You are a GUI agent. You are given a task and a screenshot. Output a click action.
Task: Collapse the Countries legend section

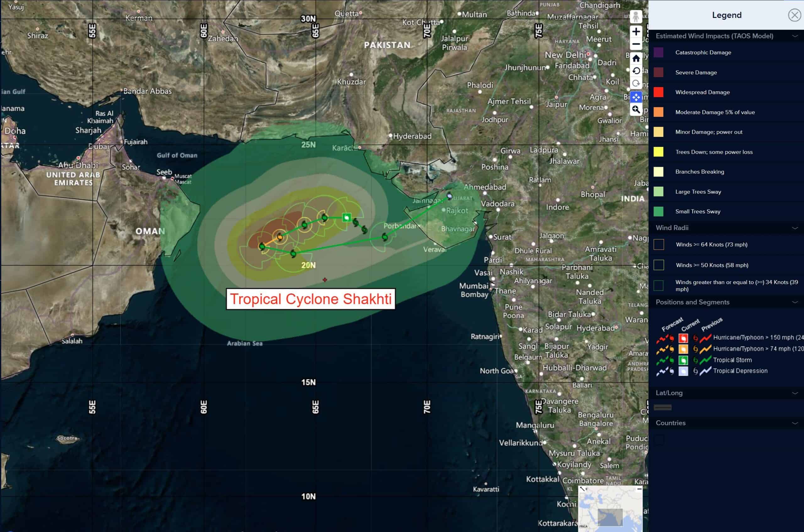pyautogui.click(x=795, y=423)
